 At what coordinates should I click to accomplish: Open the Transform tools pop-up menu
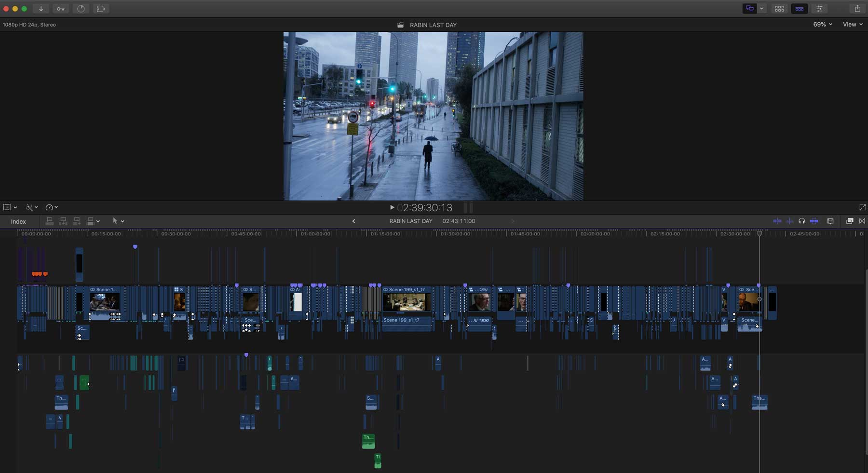click(10, 207)
